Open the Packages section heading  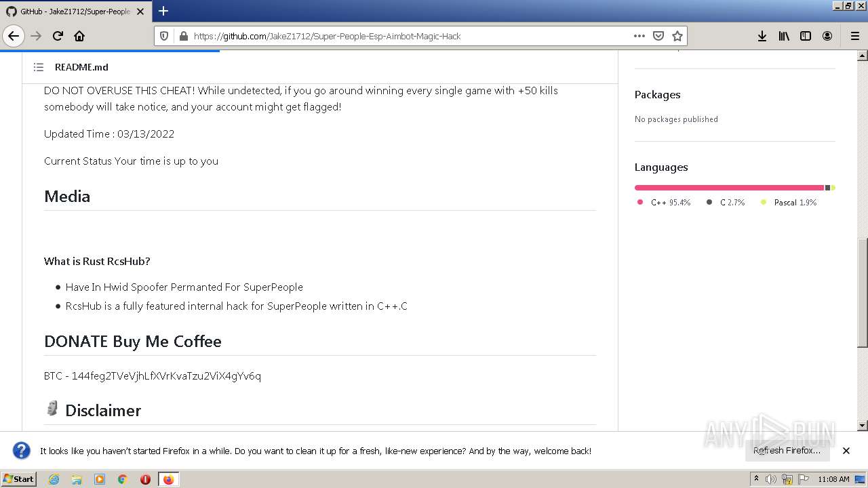coord(657,95)
